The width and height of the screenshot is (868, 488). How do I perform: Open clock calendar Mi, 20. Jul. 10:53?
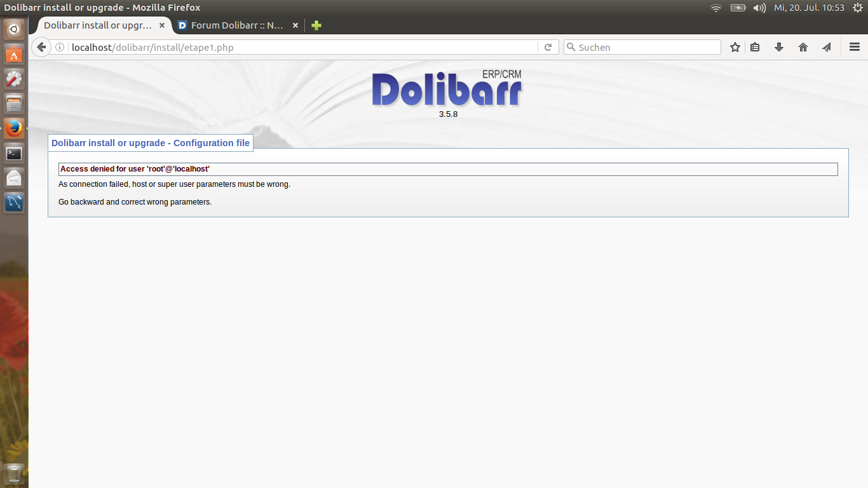pos(809,8)
